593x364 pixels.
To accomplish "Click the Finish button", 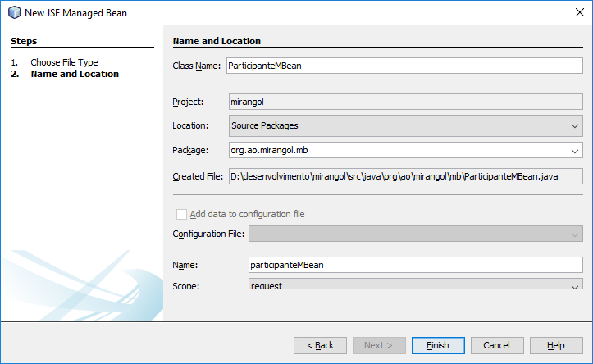I will click(438, 345).
